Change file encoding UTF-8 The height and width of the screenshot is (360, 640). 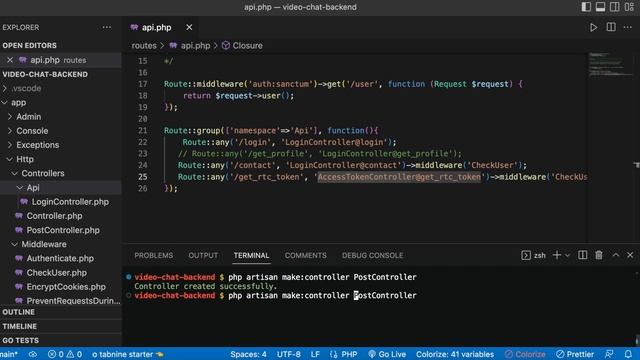pos(289,354)
